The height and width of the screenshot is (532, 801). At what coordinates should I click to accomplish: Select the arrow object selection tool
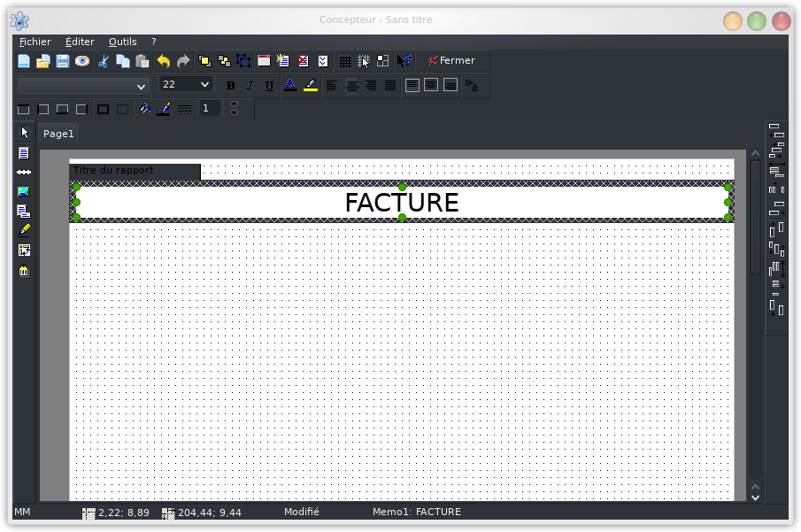24,133
